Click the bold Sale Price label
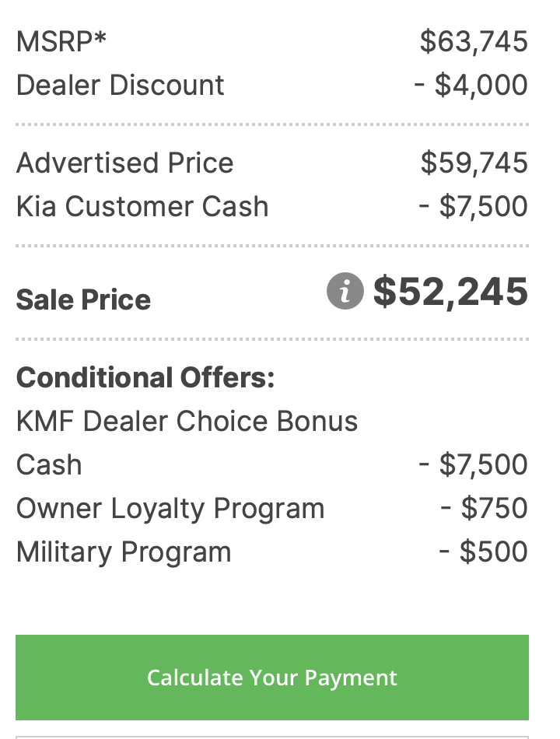This screenshot has height=739, width=560. (x=83, y=299)
